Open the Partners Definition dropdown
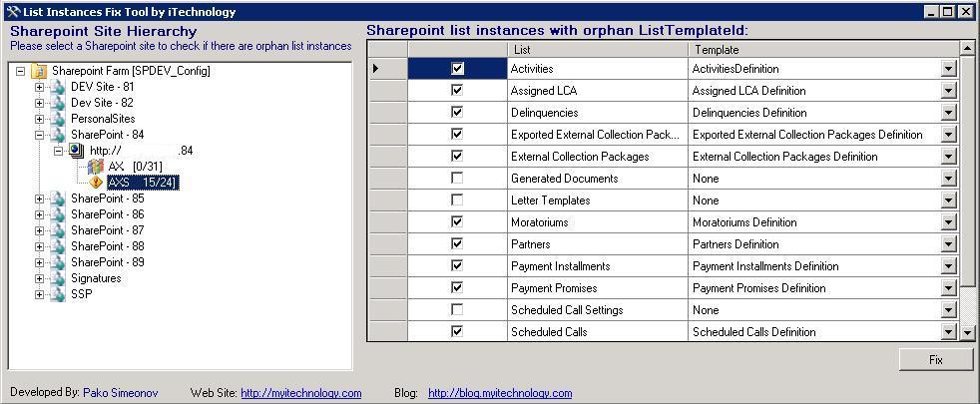The height and width of the screenshot is (404, 980). point(949,244)
